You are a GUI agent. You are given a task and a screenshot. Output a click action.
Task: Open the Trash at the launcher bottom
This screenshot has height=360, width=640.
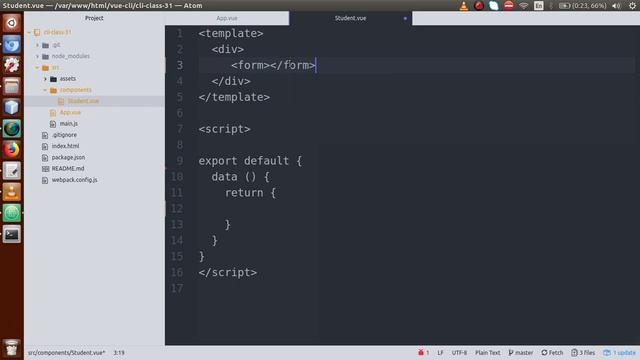pyautogui.click(x=11, y=348)
